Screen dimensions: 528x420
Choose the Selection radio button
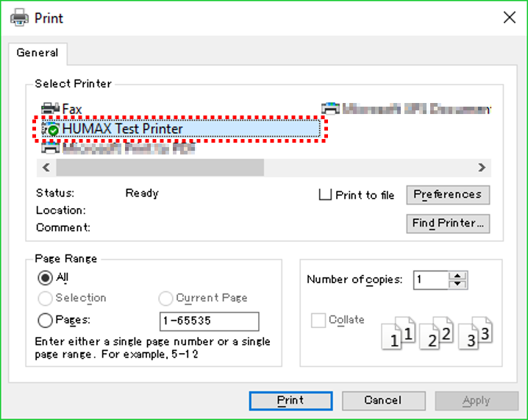point(45,299)
